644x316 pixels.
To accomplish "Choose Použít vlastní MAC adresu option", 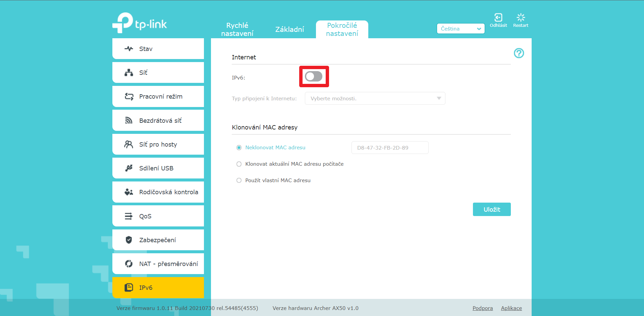I will point(239,180).
